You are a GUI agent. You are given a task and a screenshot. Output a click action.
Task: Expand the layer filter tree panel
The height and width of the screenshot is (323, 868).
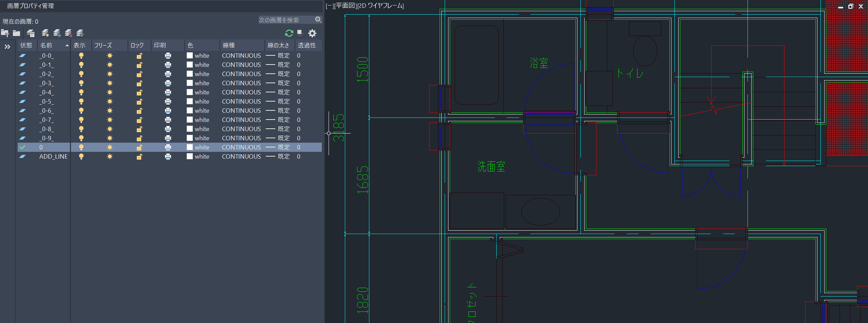(x=7, y=47)
